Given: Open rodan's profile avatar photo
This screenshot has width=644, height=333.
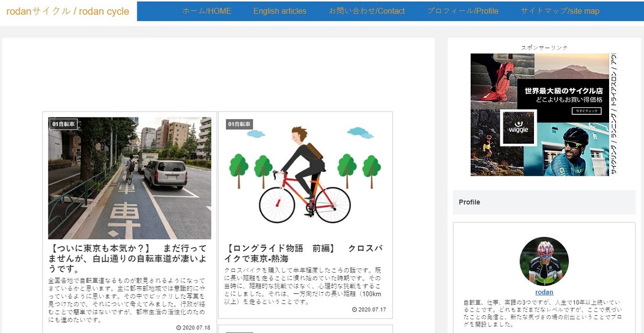Looking at the screenshot, I should pyautogui.click(x=544, y=262).
